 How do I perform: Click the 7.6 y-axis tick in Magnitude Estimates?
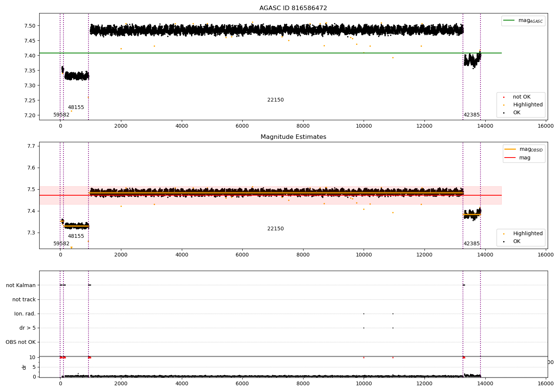click(32, 168)
